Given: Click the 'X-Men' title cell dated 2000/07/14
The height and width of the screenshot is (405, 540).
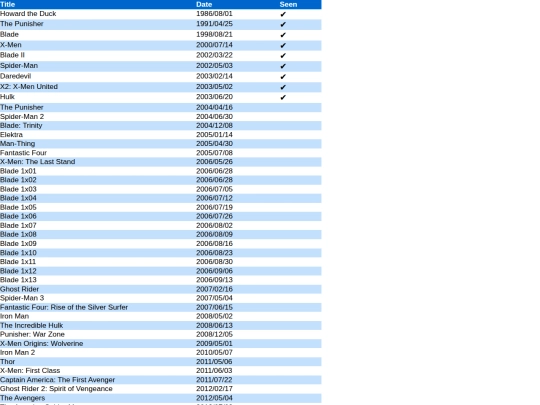Looking at the screenshot, I should click(x=11, y=45).
